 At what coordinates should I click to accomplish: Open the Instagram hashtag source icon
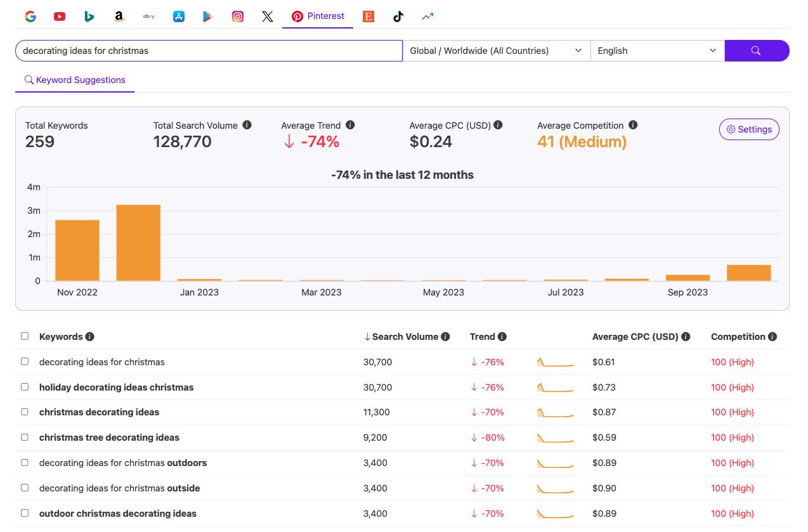pyautogui.click(x=238, y=16)
